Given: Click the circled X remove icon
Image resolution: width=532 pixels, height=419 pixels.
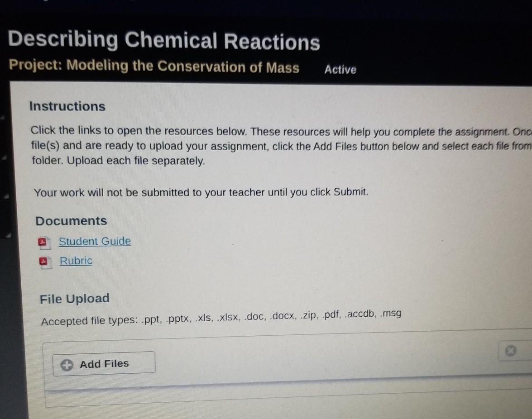Looking at the screenshot, I should [x=511, y=351].
